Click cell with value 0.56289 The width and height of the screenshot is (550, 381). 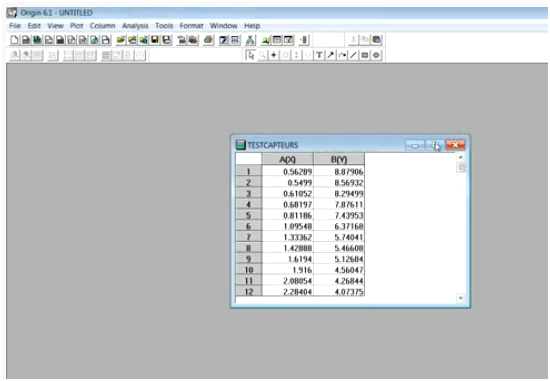tap(287, 172)
